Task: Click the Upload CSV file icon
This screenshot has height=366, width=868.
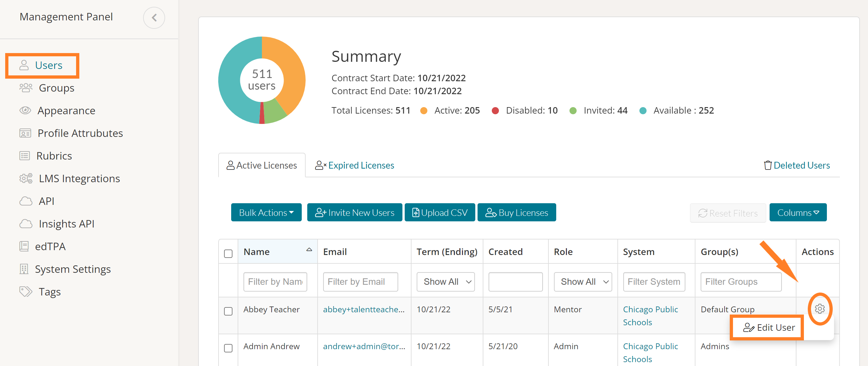Action: [x=416, y=213]
